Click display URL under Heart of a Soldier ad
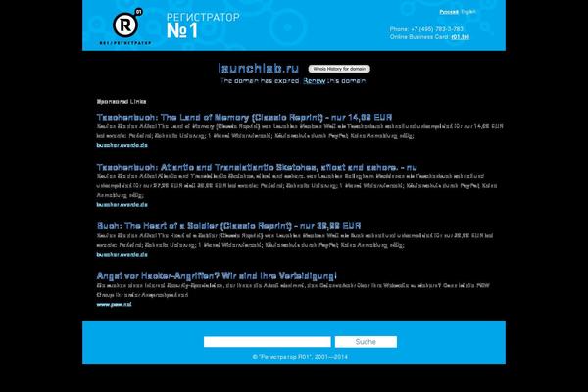Viewport: 588px width, 392px height. [122, 255]
